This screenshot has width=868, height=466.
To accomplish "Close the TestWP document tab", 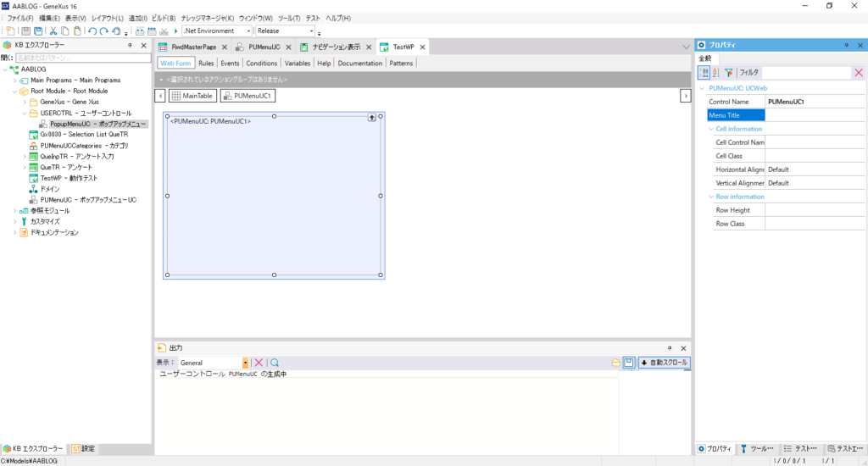I will coord(422,47).
